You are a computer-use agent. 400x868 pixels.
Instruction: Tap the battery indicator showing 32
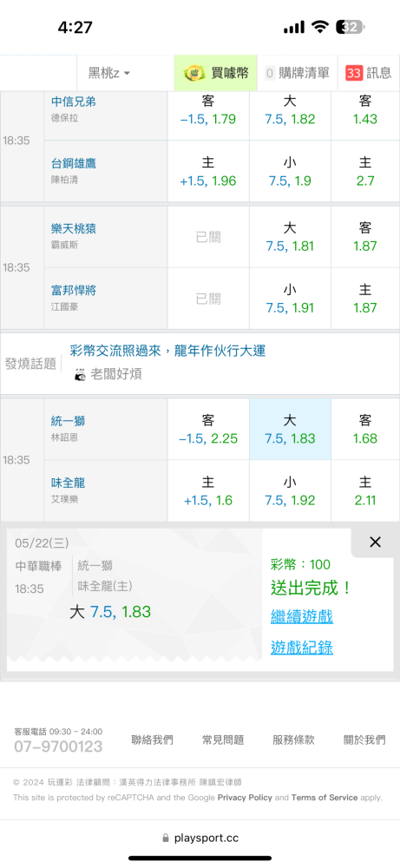point(352,27)
